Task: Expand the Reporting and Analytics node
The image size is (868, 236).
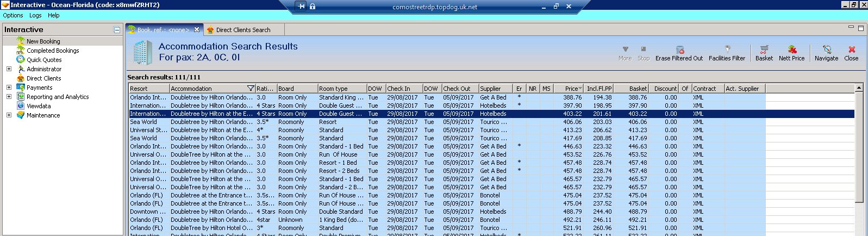Action: click(x=9, y=96)
